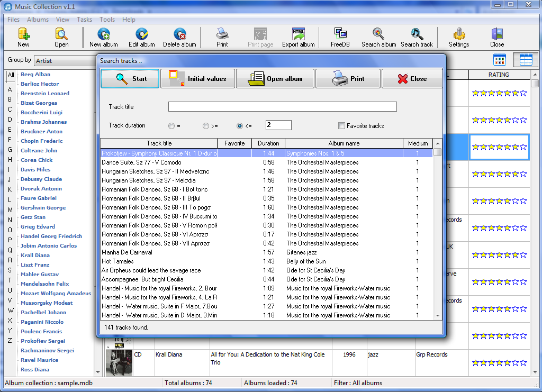Click the Edit album toolbar icon

[141, 37]
